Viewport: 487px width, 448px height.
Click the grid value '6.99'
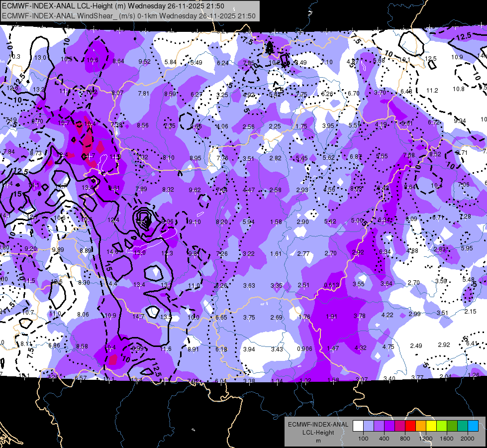pos(138,348)
